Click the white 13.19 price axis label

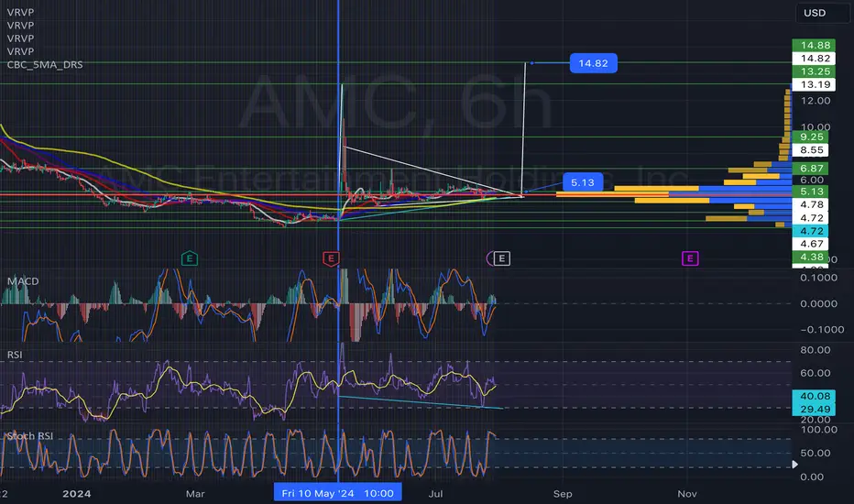[816, 84]
